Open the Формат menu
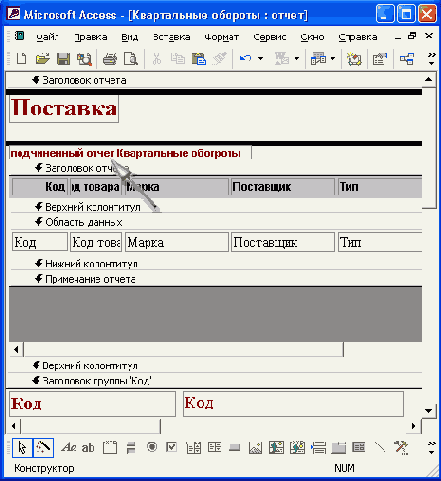Screen dimensions: 441x481 pos(221,37)
